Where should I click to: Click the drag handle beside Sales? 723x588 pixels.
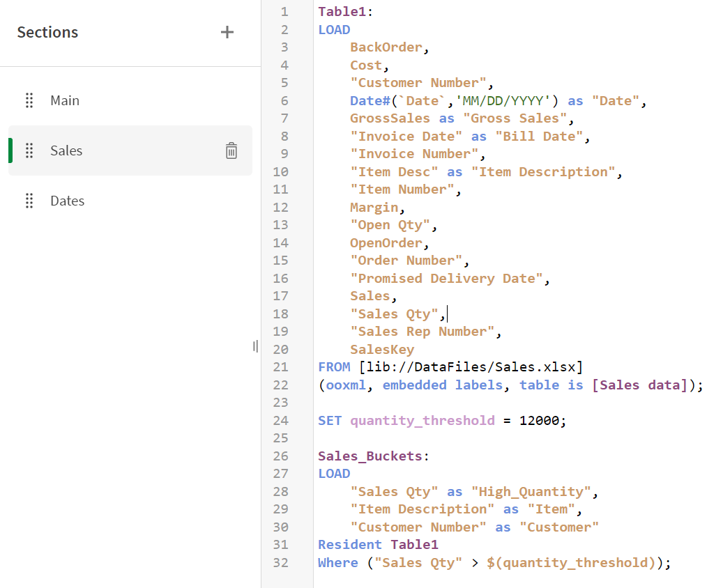tap(29, 150)
